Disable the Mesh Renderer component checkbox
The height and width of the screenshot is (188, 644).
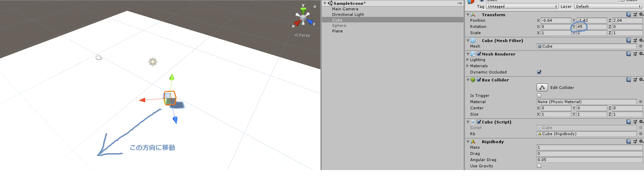(479, 54)
